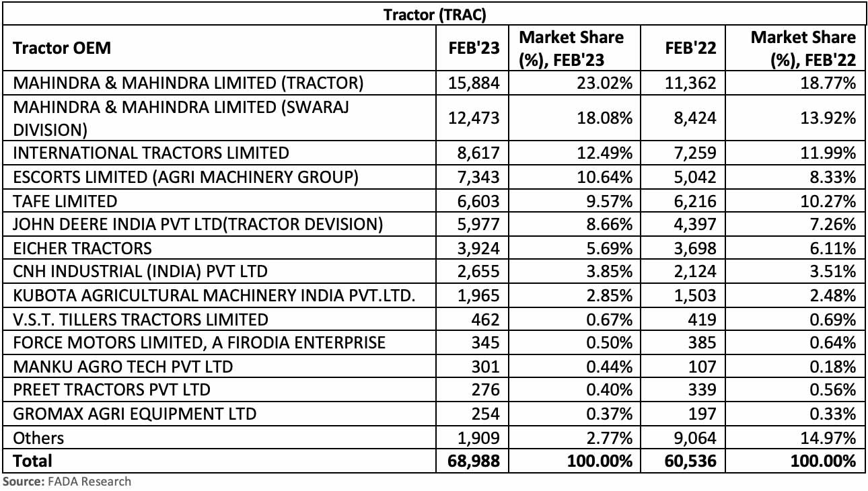Select the value 15,884 cell
Image resolution: width=868 pixels, height=491 pixels.
474,83
